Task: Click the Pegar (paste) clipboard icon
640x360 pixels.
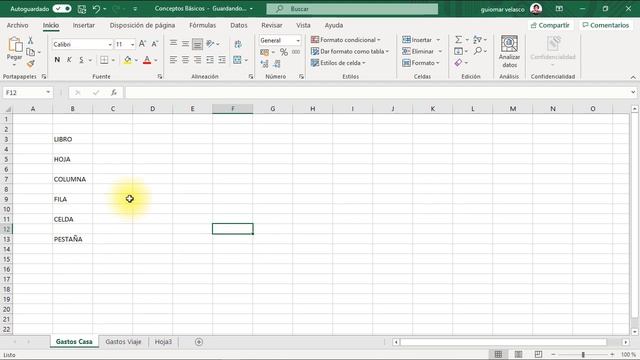Action: click(15, 45)
